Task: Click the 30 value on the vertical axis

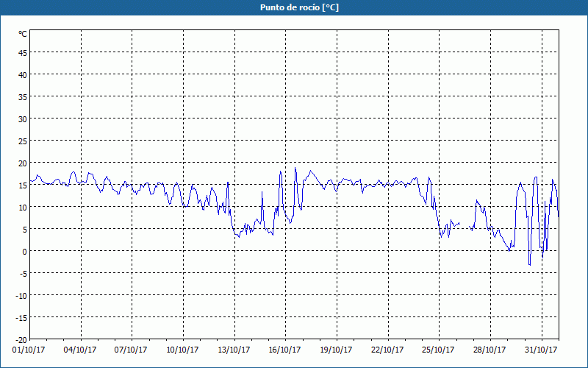Action: pos(23,119)
